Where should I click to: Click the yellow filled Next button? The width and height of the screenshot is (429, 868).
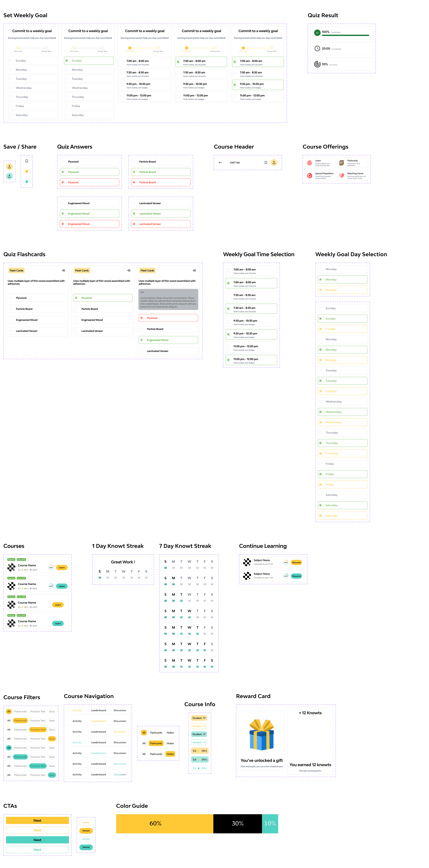point(37,821)
